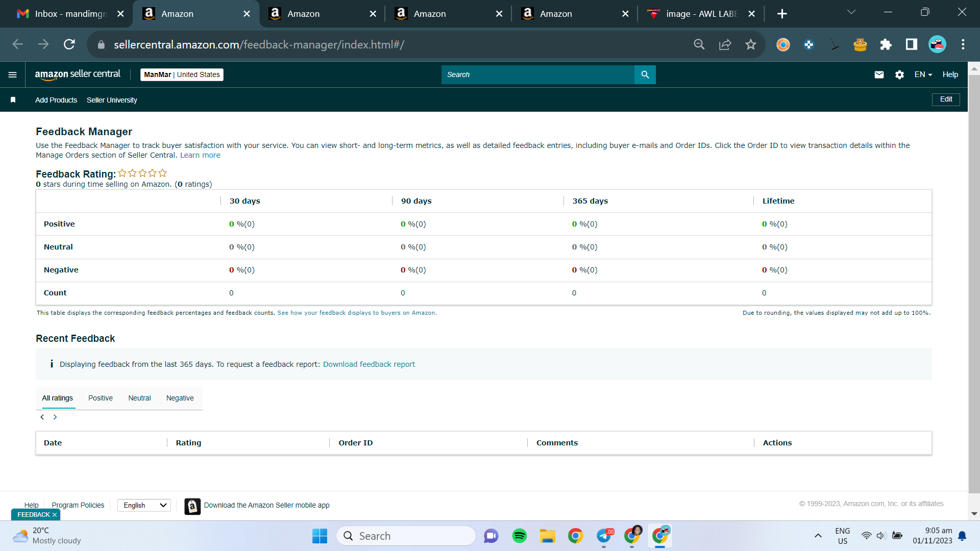980x551 pixels.
Task: Select the Neutral feedback tab
Action: pyautogui.click(x=139, y=398)
